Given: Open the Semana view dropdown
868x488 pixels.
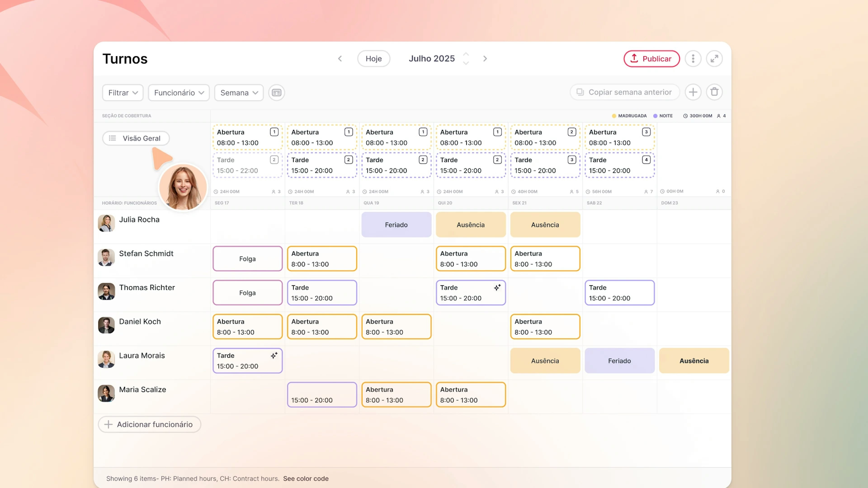Looking at the screenshot, I should click(x=239, y=93).
